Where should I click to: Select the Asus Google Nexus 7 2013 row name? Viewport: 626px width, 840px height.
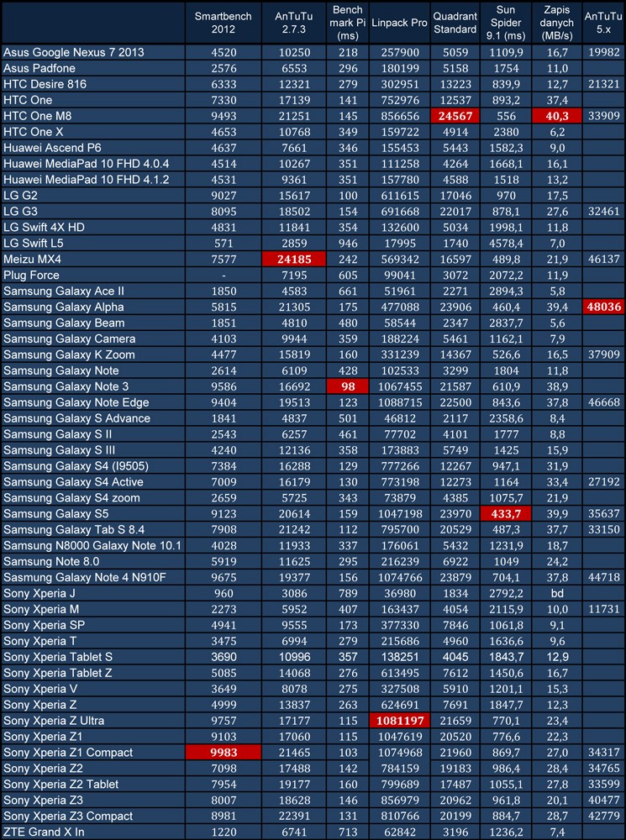pos(73,52)
